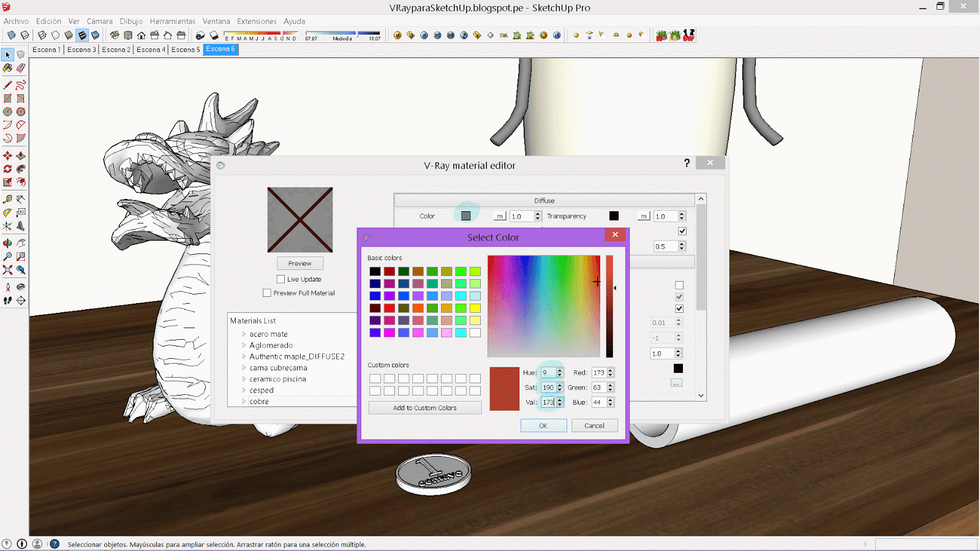Expand the ceramico piscina material
This screenshot has width=980, height=551.
pos(244,379)
